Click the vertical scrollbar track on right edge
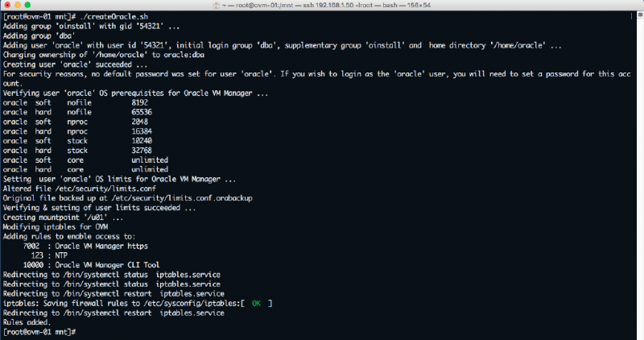 (640, 161)
